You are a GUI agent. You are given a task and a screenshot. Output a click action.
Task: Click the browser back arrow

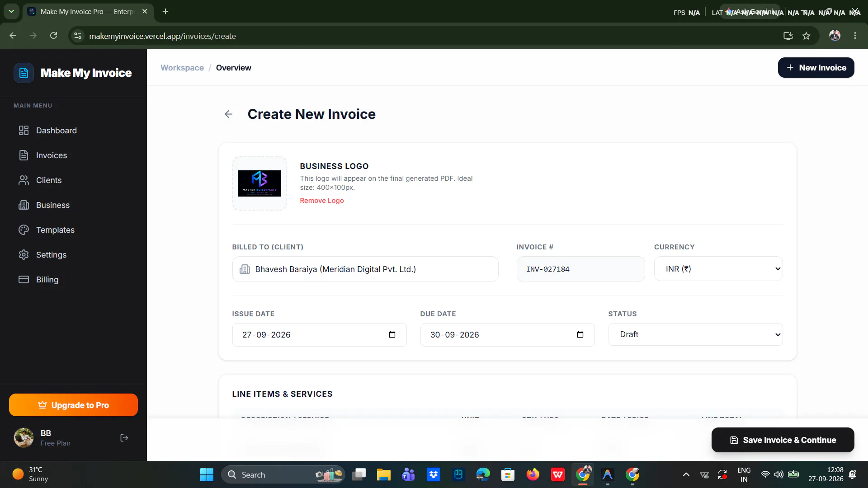coord(13,36)
